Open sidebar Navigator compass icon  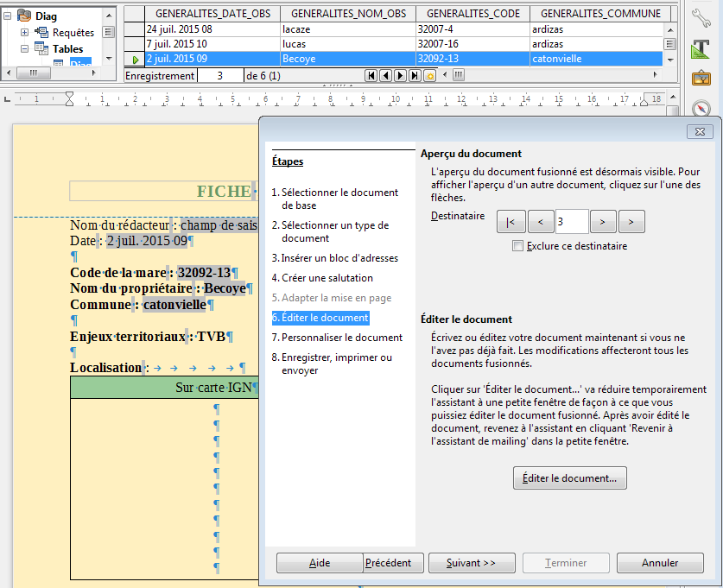point(701,108)
